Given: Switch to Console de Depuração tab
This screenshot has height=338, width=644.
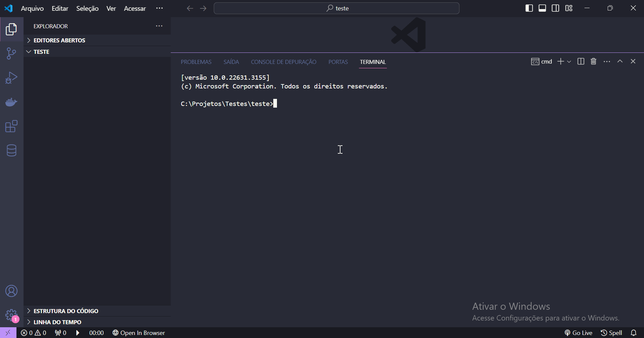Looking at the screenshot, I should (284, 62).
